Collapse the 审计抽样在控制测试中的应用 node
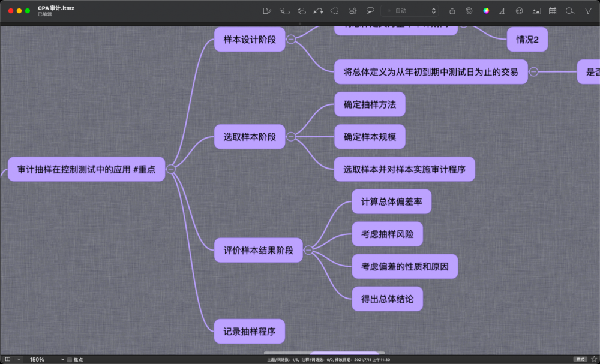Viewport: 600px width, 364px height. click(171, 169)
